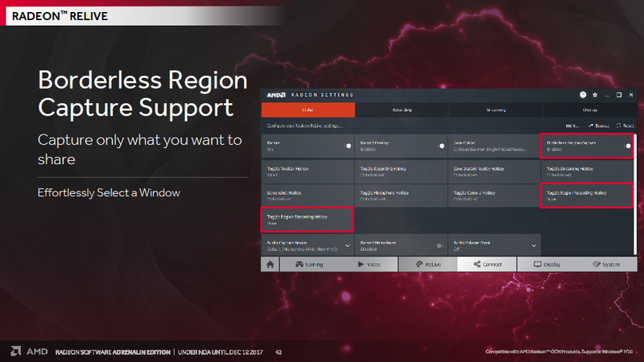This screenshot has width=644, height=362.
Task: Select the Toggle Streaming Hotkey tile
Action: pyautogui.click(x=588, y=171)
